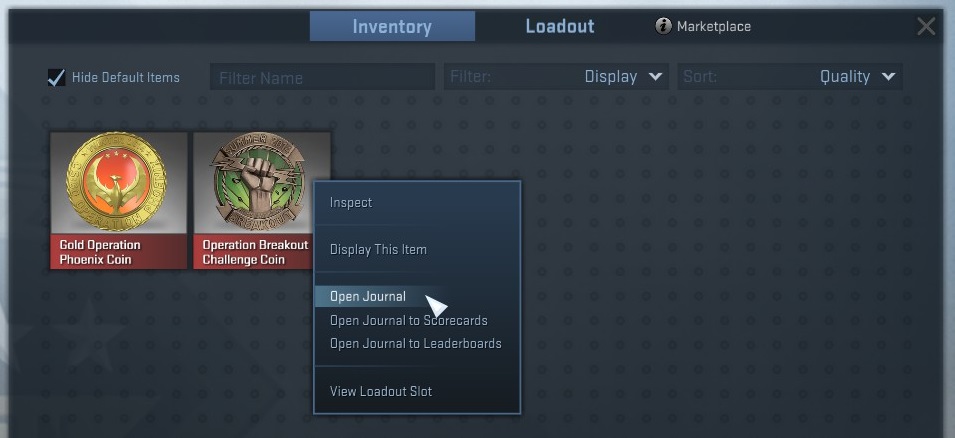Select the Gold Operation Phoenix Coin image
The height and width of the screenshot is (438, 955).
coord(118,183)
